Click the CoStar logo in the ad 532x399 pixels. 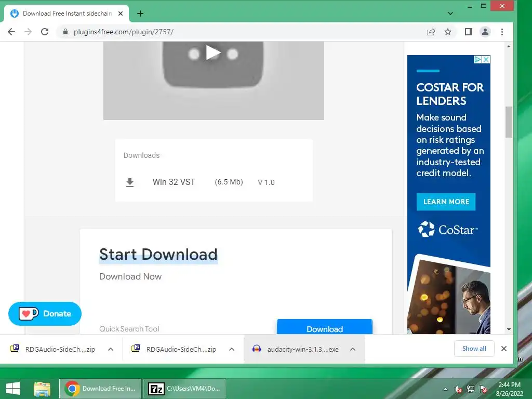tap(447, 229)
